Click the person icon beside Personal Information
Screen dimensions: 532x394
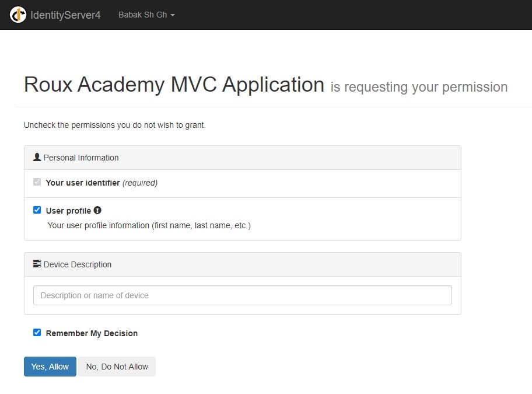(x=36, y=157)
